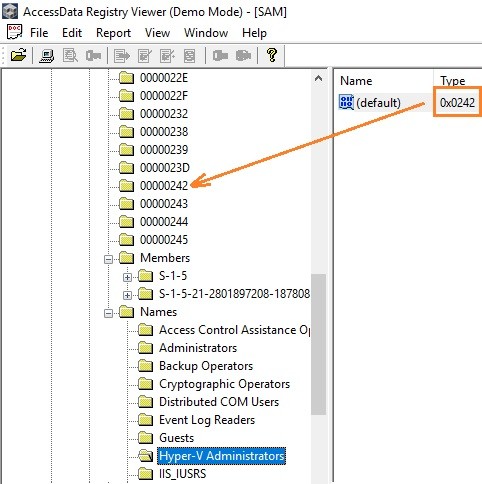Click the 0x0242 type value
482x484 pixels.
tap(457, 102)
